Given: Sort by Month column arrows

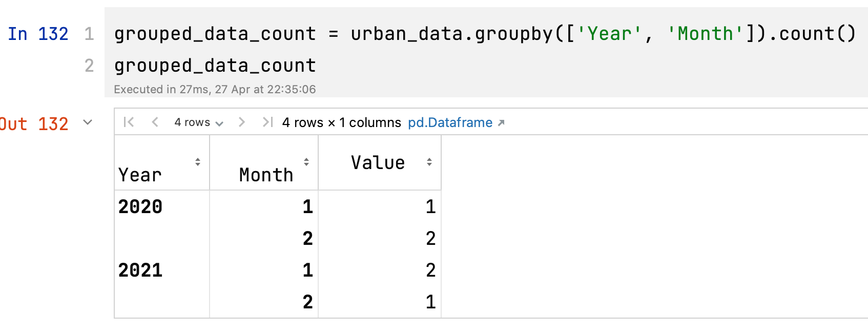Looking at the screenshot, I should pos(306,162).
